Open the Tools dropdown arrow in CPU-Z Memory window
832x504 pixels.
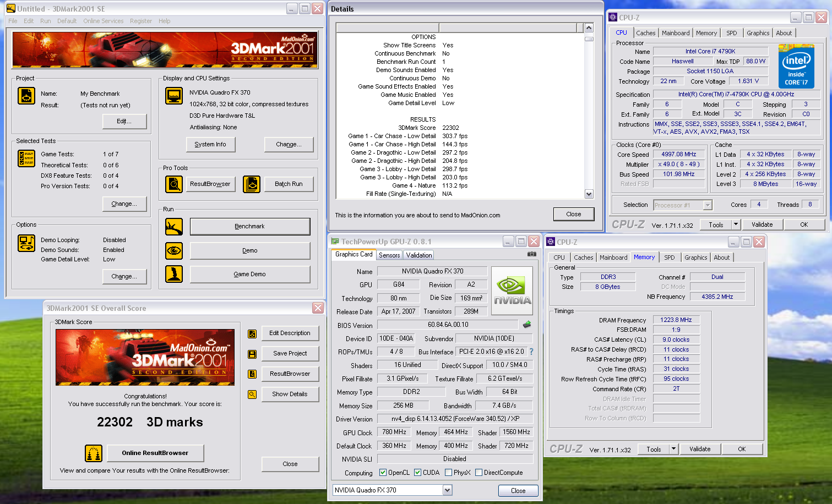[x=673, y=449]
